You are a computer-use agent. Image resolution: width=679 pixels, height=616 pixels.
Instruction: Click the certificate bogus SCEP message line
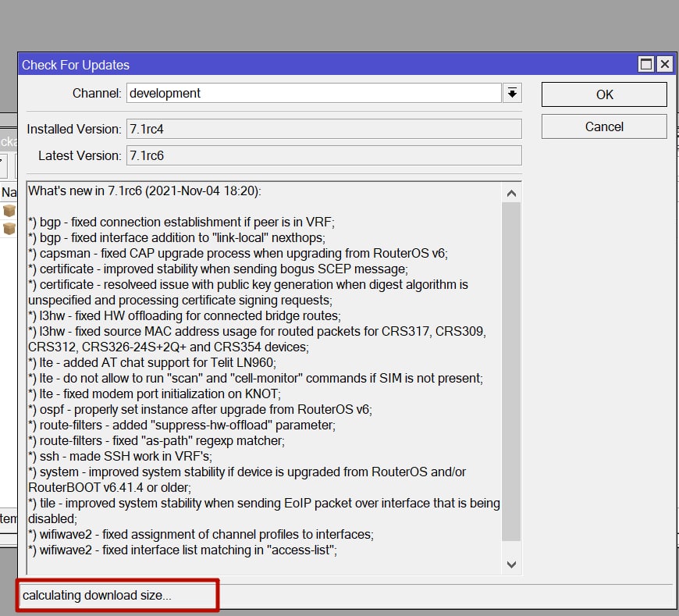point(218,269)
